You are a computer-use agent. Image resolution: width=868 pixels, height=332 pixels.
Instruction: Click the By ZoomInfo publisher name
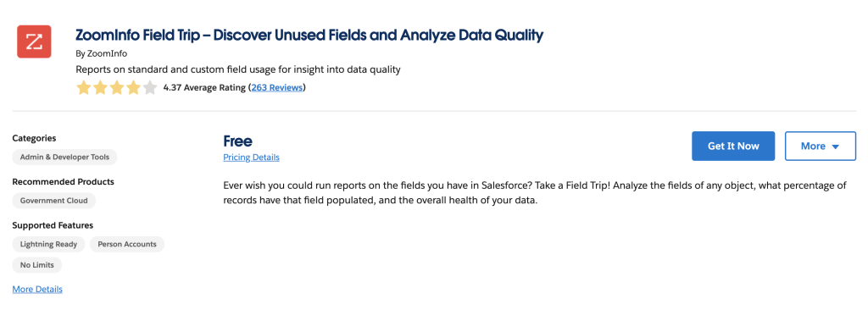point(102,53)
